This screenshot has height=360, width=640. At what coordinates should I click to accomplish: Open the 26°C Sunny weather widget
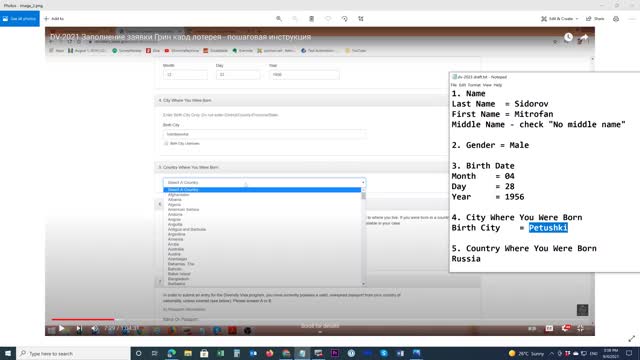pos(527,353)
